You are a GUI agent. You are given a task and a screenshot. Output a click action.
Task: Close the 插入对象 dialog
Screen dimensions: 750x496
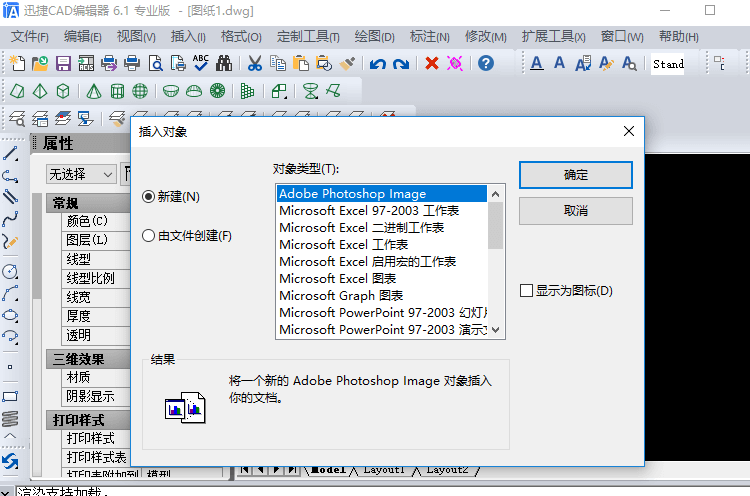629,131
